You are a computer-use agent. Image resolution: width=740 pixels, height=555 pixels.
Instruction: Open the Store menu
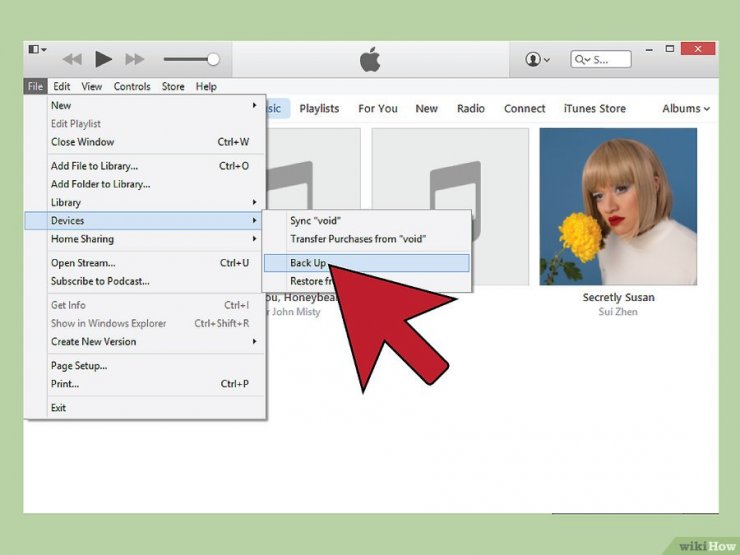[x=173, y=86]
